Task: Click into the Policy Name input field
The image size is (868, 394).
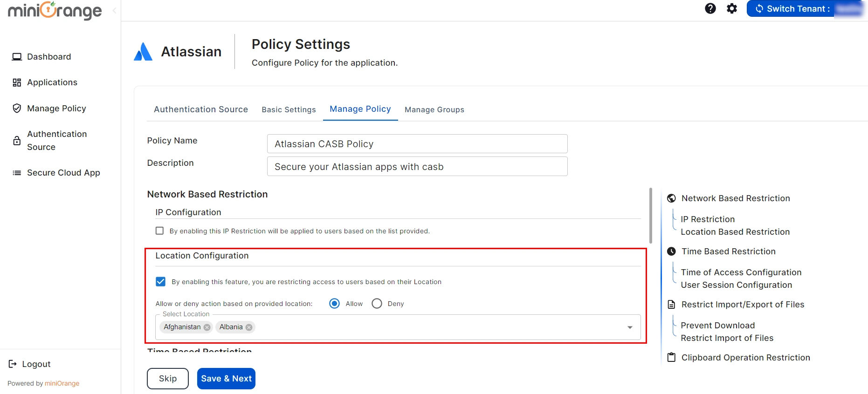Action: click(x=417, y=144)
